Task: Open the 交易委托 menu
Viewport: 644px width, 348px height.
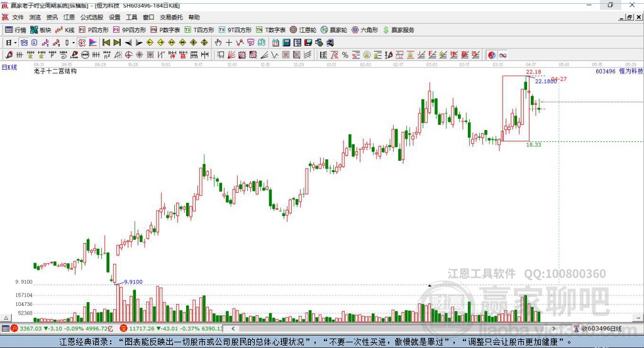Action: coord(171,17)
